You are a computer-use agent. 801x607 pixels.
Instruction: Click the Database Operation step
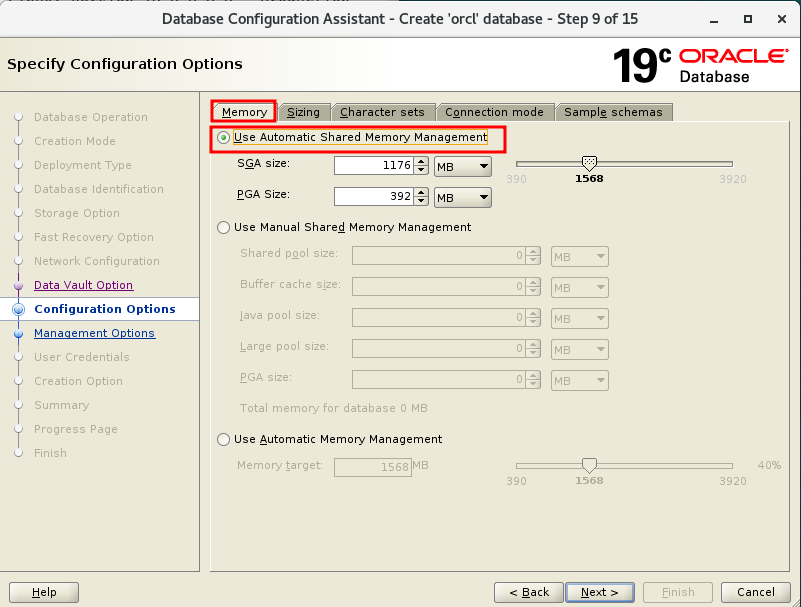coord(91,117)
